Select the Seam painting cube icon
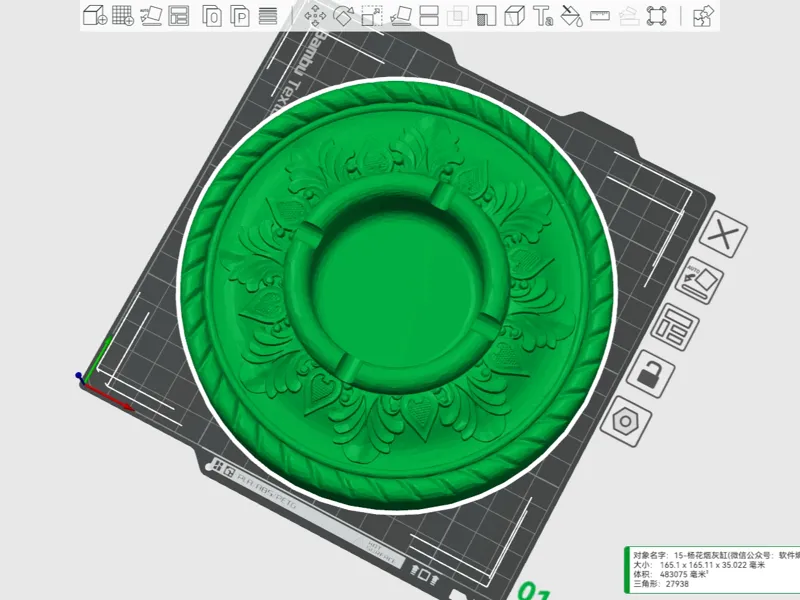 click(514, 16)
